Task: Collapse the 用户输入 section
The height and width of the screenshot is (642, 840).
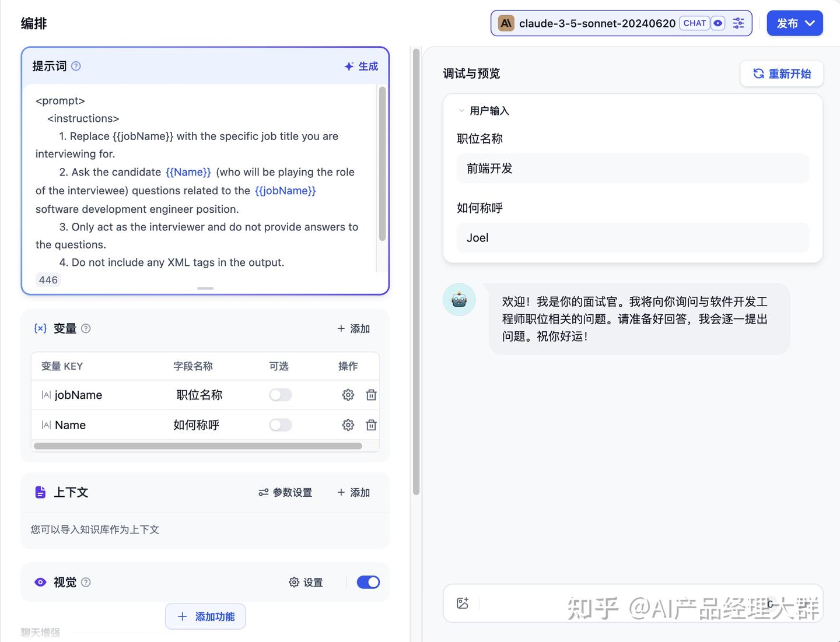Action: click(461, 111)
